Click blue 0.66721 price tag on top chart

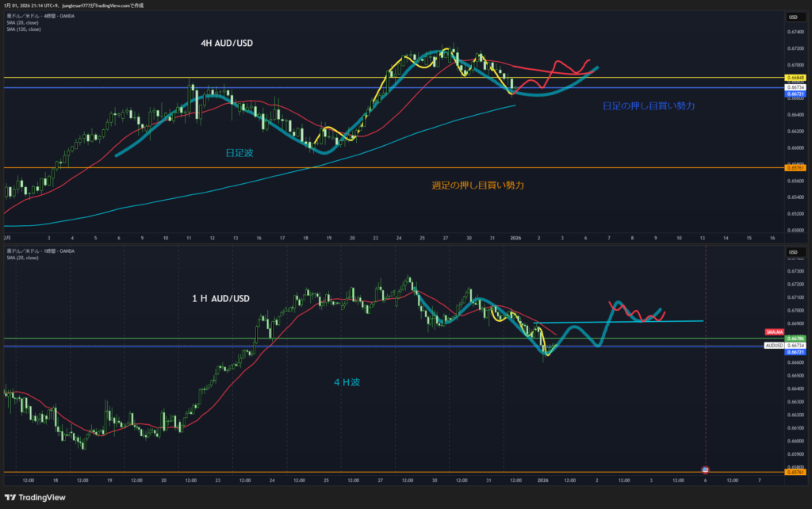(795, 94)
